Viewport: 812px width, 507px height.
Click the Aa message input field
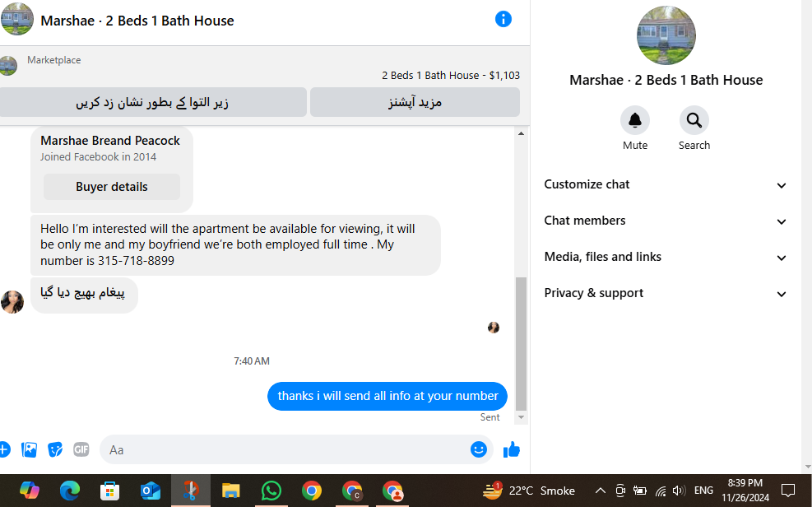pyautogui.click(x=285, y=449)
